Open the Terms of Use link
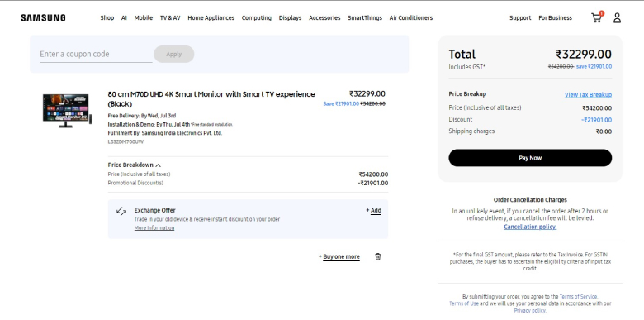The height and width of the screenshot is (320, 644). tap(464, 303)
